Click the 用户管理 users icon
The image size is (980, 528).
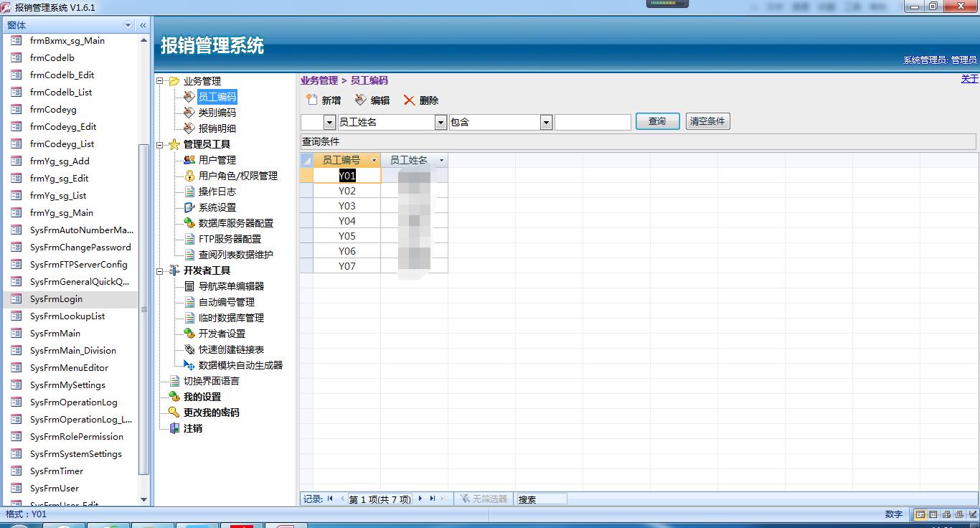tap(189, 160)
